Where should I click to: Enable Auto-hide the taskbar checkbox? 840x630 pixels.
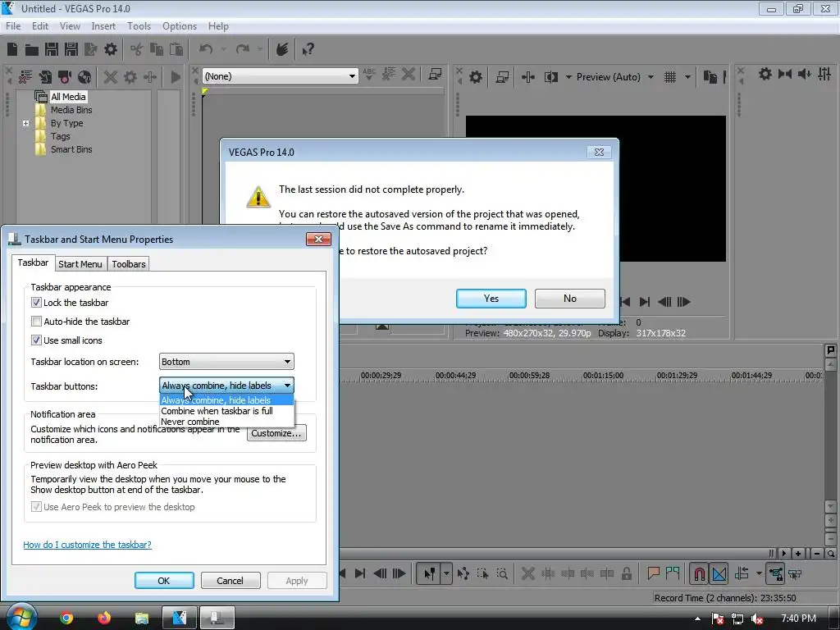pyautogui.click(x=36, y=322)
